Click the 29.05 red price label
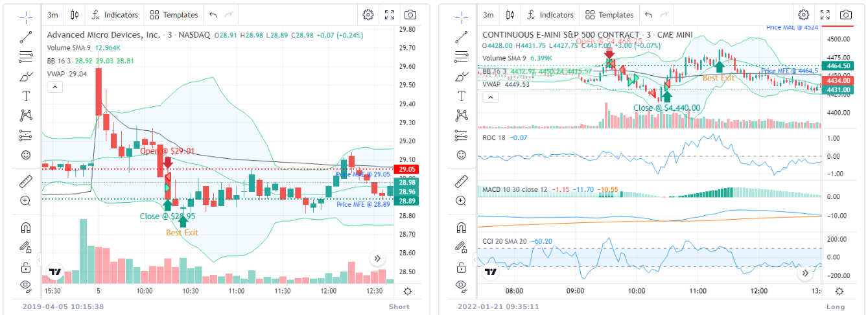Image resolution: width=868 pixels, height=315 pixels. (x=408, y=170)
